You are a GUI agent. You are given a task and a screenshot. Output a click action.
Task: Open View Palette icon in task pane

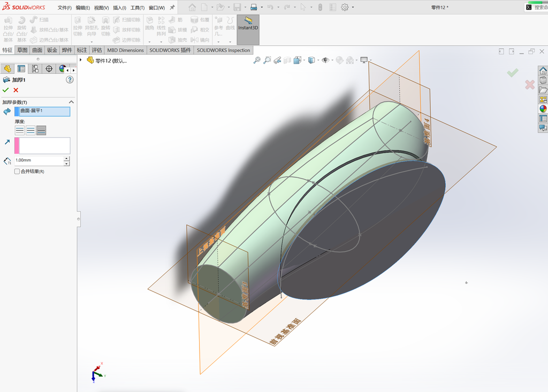543,99
